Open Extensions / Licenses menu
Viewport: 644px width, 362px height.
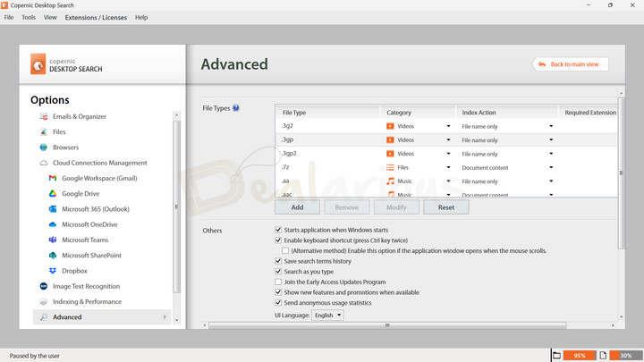pyautogui.click(x=96, y=17)
